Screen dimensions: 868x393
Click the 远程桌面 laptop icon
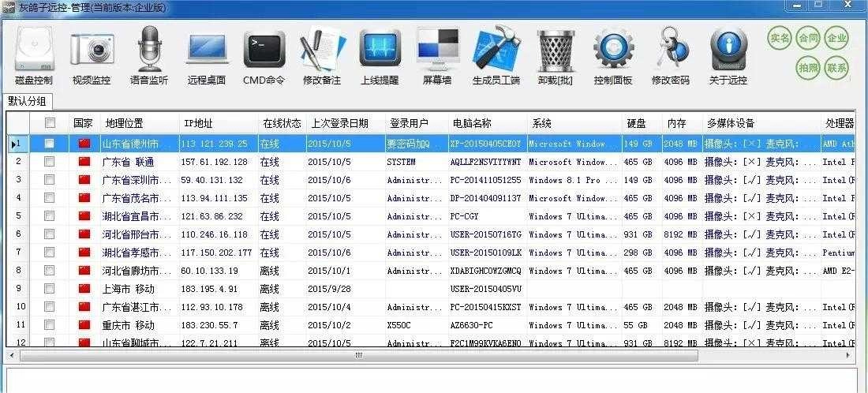coord(207,51)
